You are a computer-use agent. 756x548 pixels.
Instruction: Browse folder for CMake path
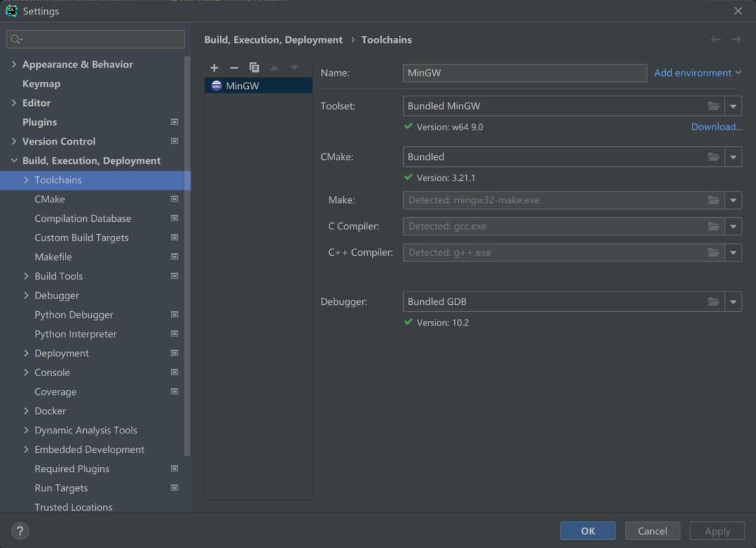[713, 157]
